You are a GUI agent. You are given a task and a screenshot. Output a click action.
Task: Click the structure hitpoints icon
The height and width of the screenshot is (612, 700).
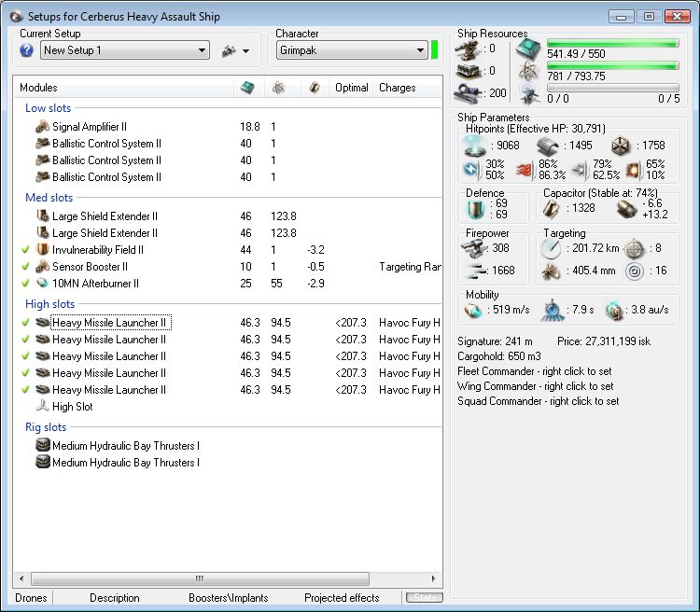pyautogui.click(x=621, y=146)
